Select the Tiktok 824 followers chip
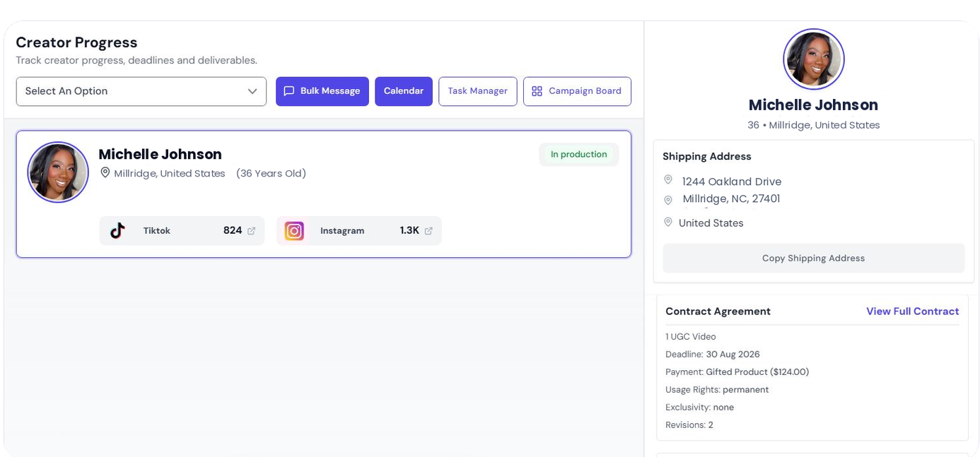This screenshot has width=980, height=457. 182,231
